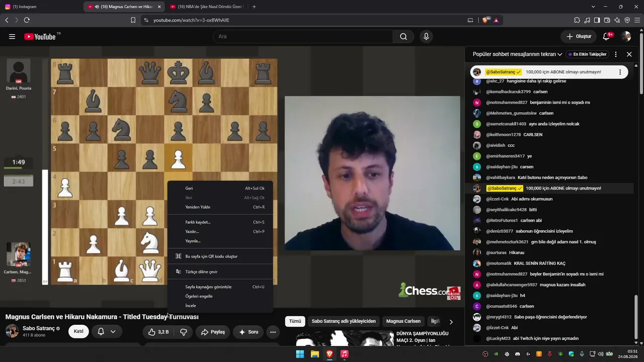Start voice search with the microphone icon

pyautogui.click(x=426, y=36)
